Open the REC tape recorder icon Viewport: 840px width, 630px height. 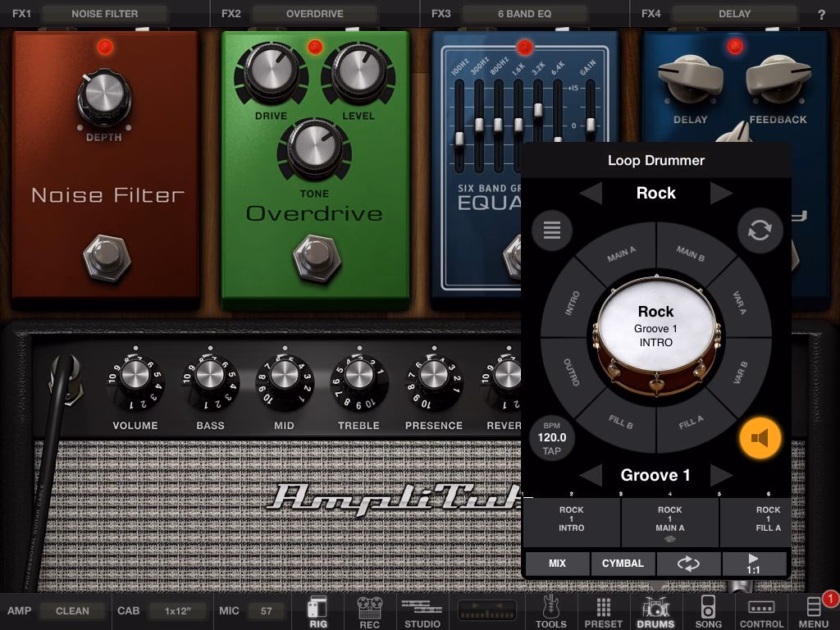370,612
